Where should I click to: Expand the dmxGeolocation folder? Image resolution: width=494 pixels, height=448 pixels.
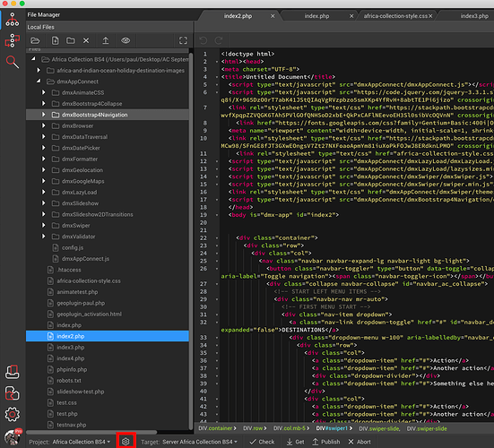(x=43, y=169)
